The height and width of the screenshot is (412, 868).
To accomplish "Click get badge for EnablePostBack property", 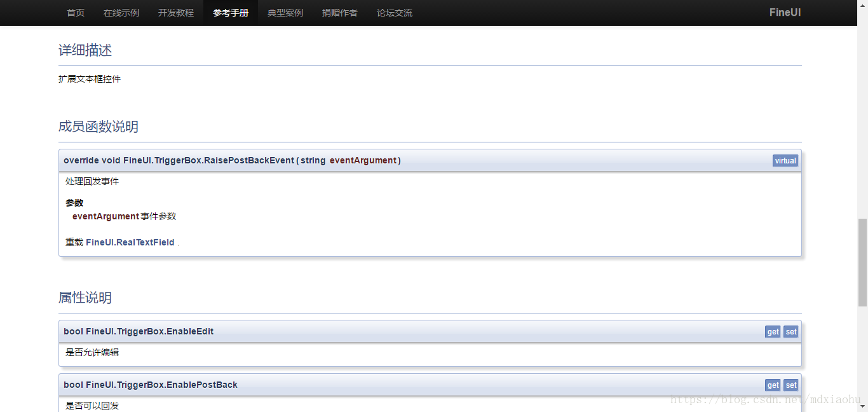I will 773,385.
